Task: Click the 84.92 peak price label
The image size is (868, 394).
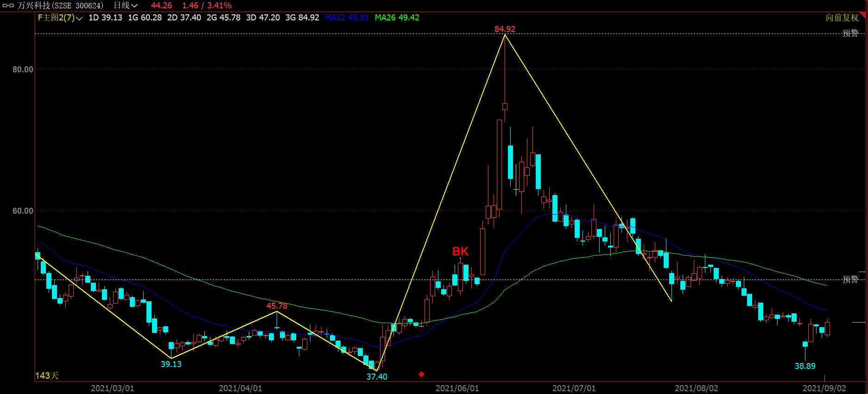Action: tap(505, 29)
